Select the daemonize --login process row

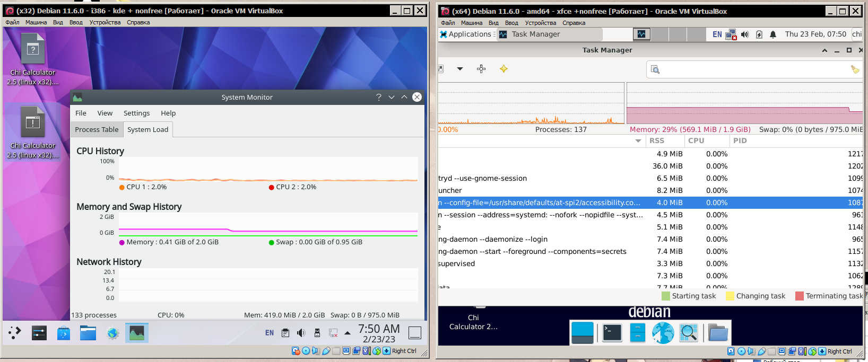click(650, 239)
